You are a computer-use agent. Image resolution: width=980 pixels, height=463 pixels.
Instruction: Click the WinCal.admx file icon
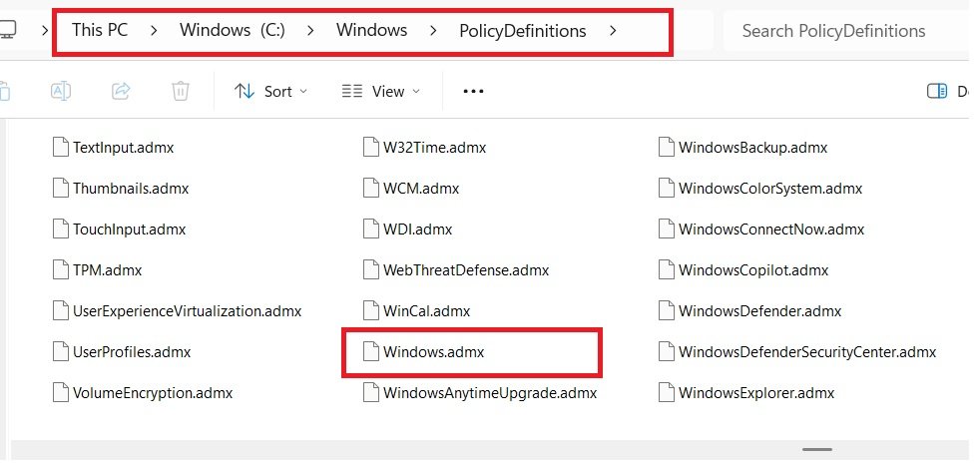[371, 310]
